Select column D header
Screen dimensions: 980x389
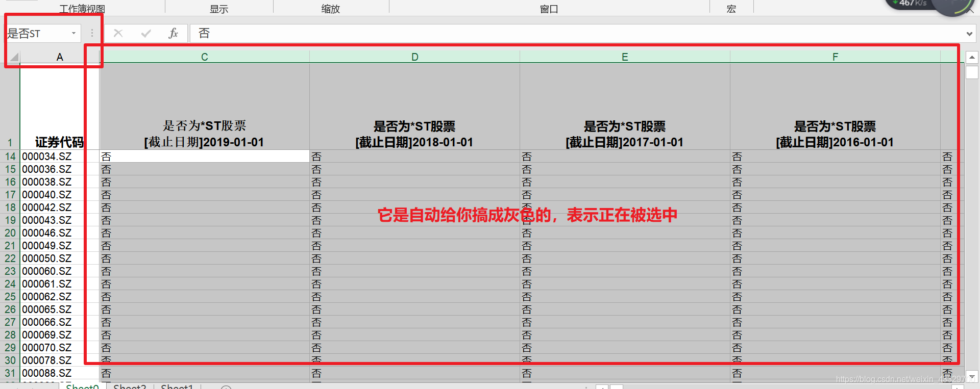tap(414, 57)
